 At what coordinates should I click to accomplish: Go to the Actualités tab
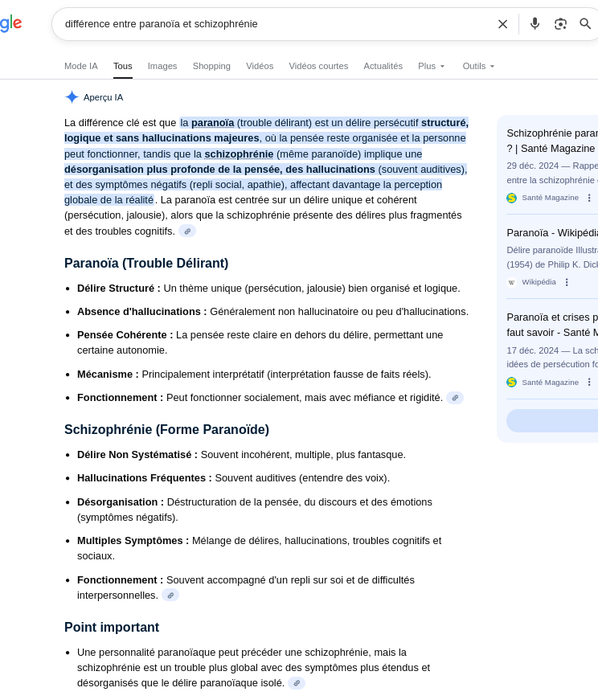coord(383,66)
